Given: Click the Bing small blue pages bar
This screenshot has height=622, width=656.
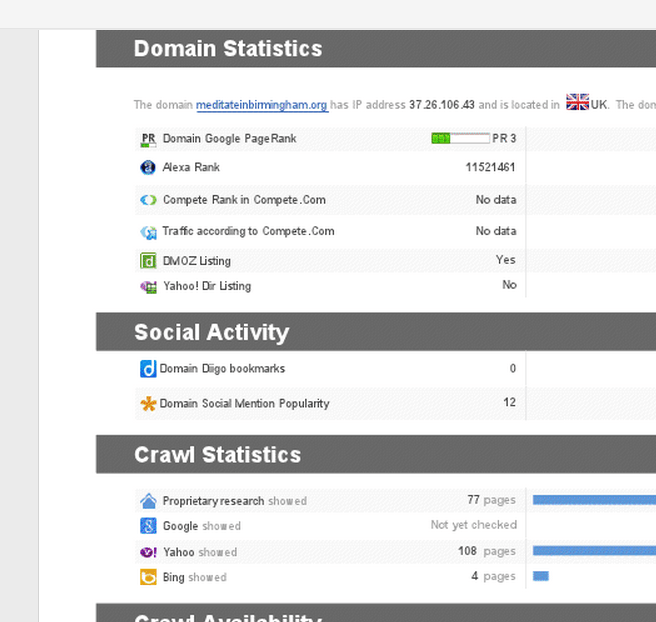Looking at the screenshot, I should coord(541,576).
